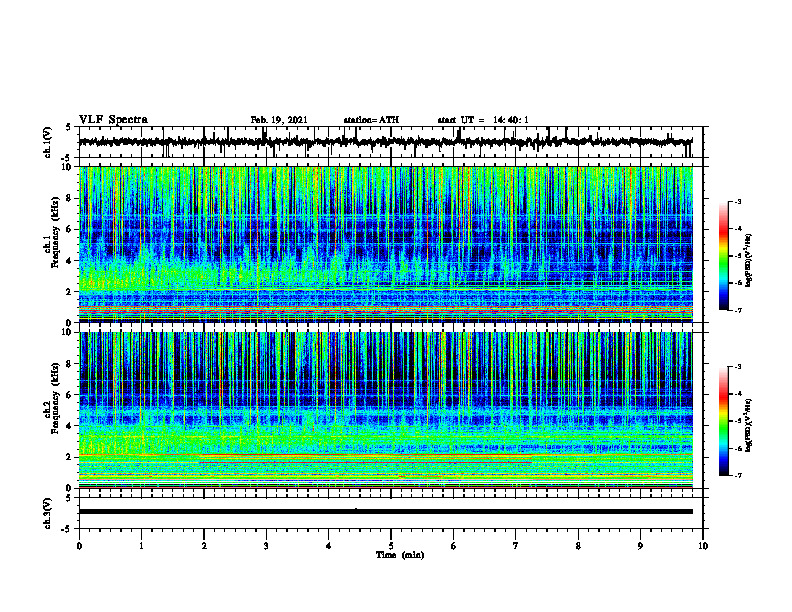
Task: Click the ch.2 colorbar log(PSD) unit label
Action: [x=749, y=425]
